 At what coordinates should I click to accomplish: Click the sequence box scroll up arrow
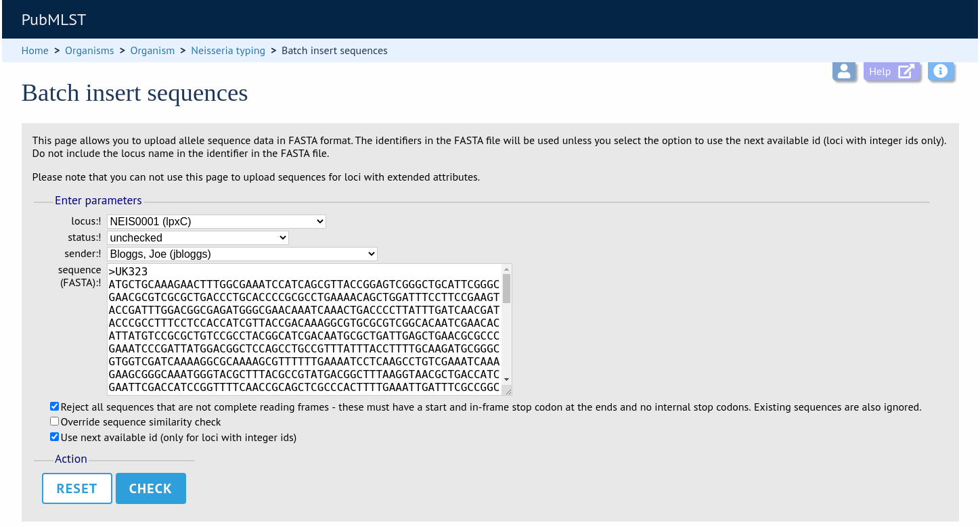click(506, 269)
